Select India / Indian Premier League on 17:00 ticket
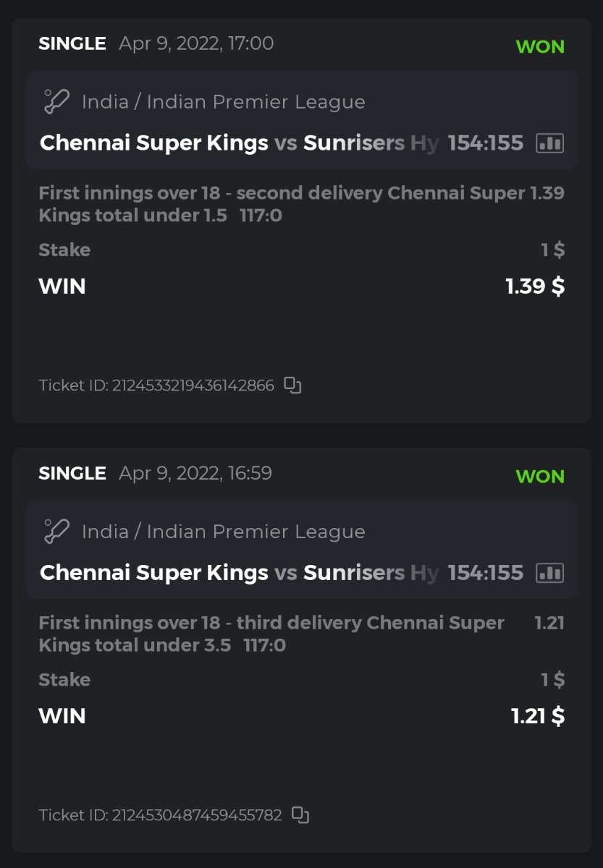Viewport: 603px width, 868px height. point(223,102)
